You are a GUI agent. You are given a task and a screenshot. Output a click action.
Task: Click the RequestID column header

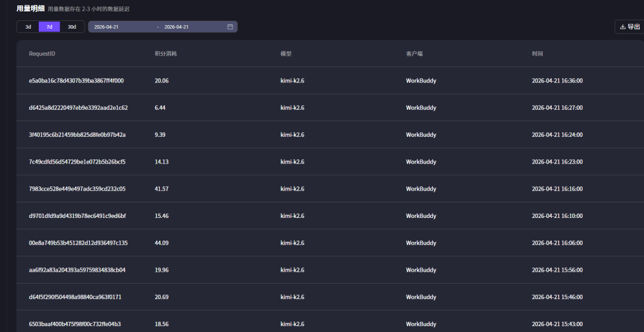coord(42,54)
